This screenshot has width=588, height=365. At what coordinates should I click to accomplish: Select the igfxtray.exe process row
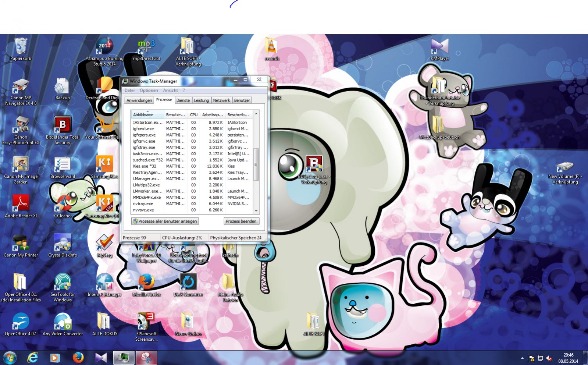pos(192,147)
